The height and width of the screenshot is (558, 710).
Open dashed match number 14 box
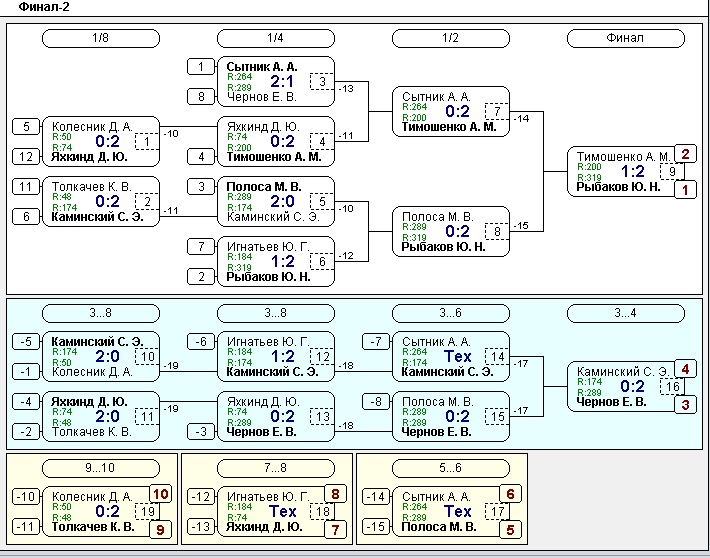pos(497,357)
